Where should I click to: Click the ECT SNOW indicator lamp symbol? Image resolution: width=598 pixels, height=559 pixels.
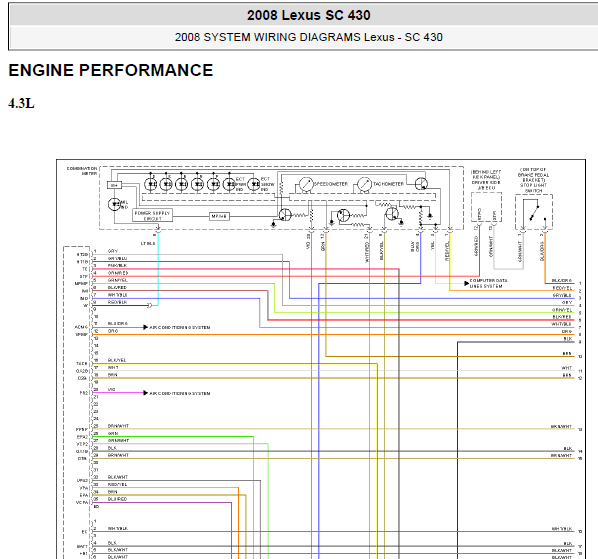tap(254, 184)
